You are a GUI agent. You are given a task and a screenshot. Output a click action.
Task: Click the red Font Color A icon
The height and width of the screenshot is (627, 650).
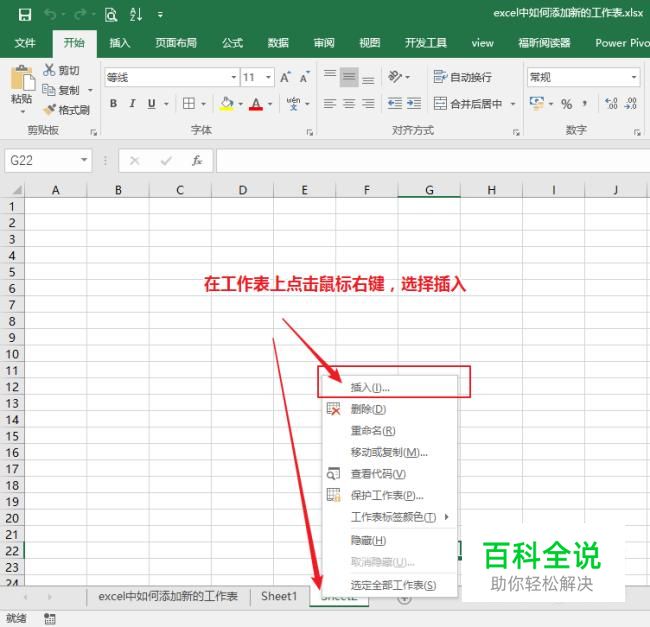(x=256, y=103)
